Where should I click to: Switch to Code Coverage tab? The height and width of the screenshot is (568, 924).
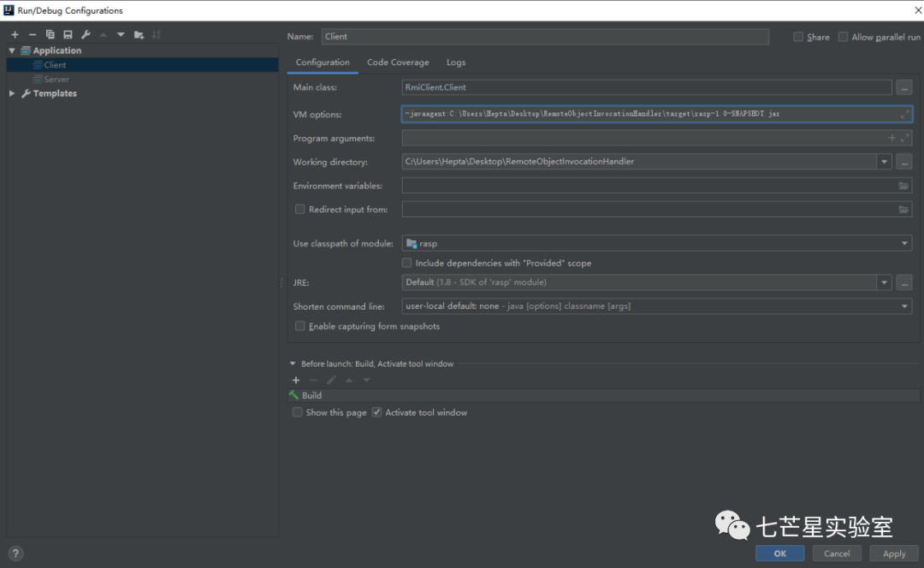click(x=398, y=62)
